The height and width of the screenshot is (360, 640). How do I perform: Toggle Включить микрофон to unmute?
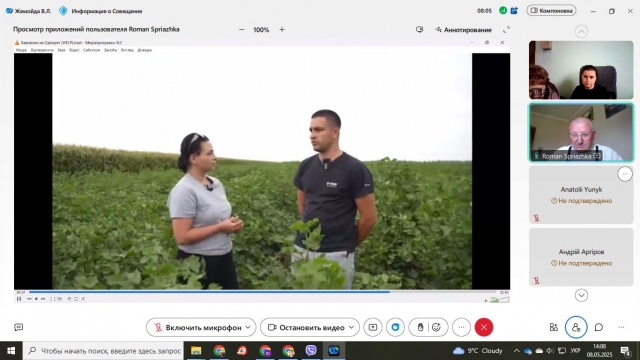(x=198, y=327)
